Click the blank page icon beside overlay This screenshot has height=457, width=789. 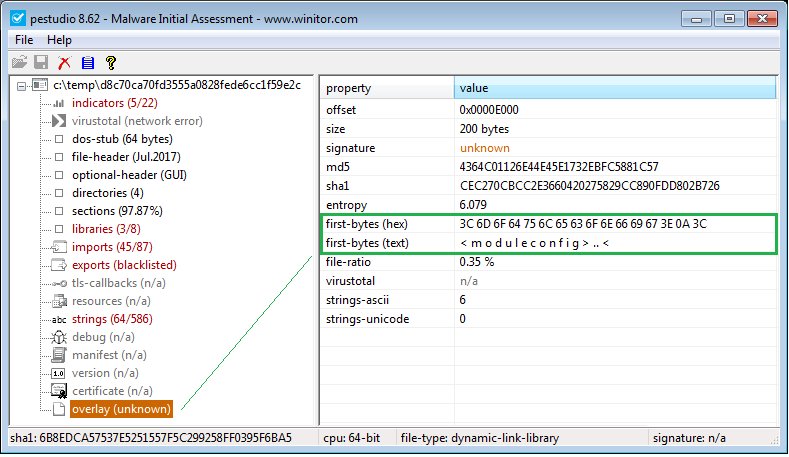[x=59, y=409]
